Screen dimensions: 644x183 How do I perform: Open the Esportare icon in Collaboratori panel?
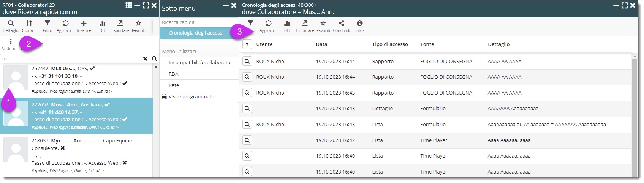120,24
